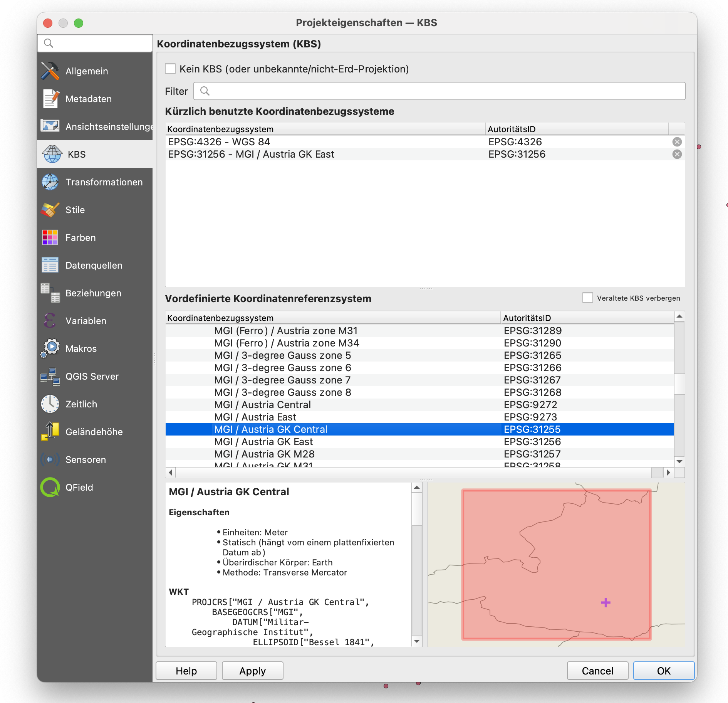Switch to the Geländehöhe tab

(x=95, y=432)
